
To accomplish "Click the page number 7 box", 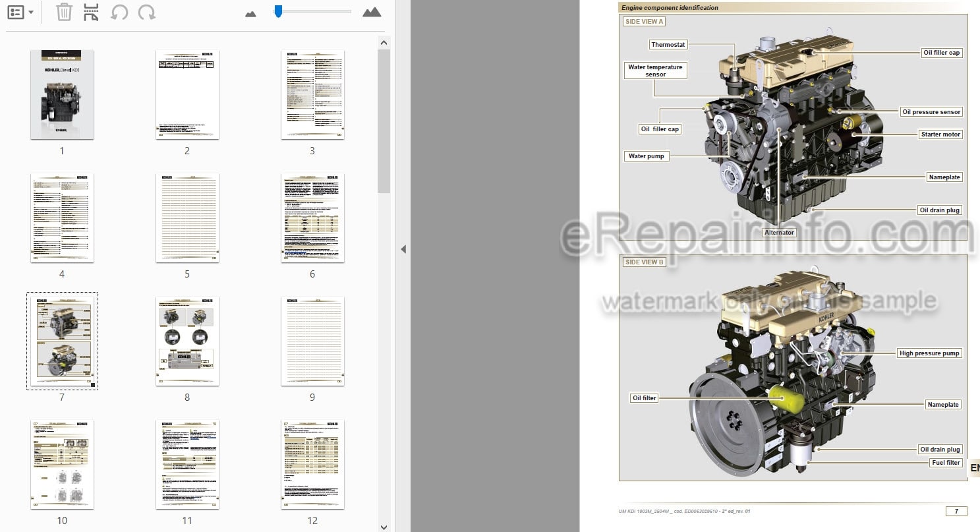I will tap(956, 511).
